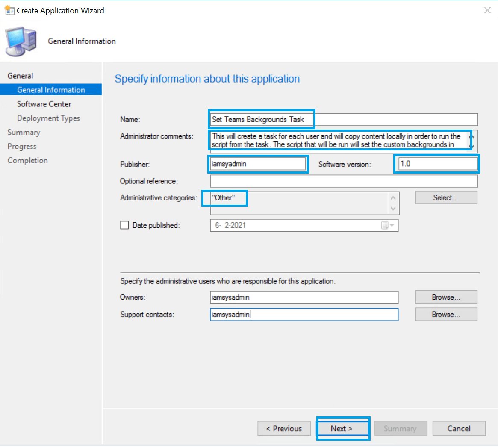Click the Support contacts input field
This screenshot has height=448, width=498.
[304, 315]
